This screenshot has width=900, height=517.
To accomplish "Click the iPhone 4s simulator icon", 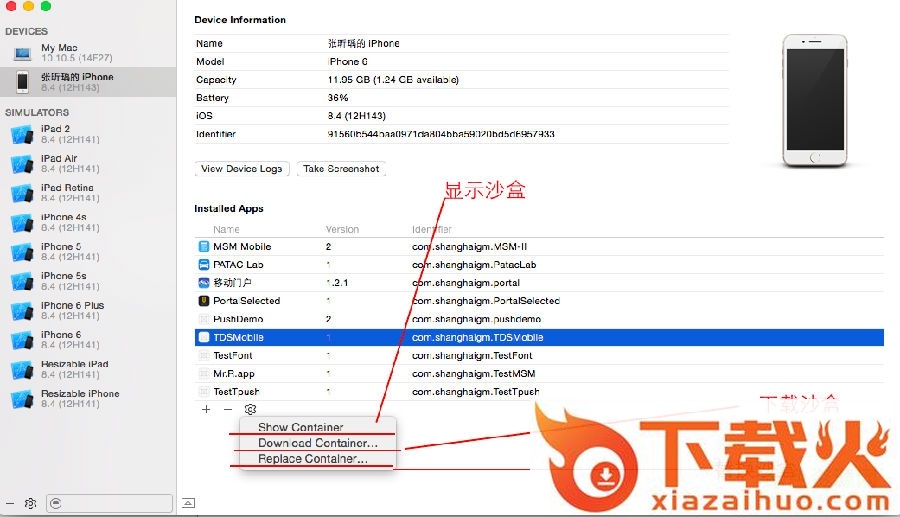I will [22, 223].
